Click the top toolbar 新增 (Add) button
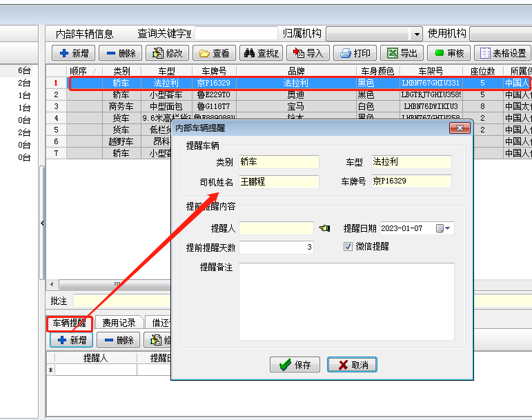 [72, 53]
